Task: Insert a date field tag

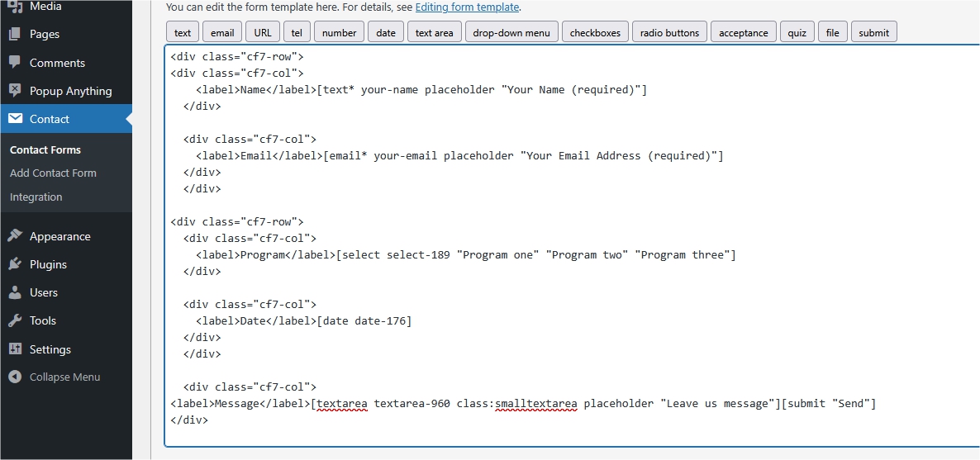Action: 386,33
